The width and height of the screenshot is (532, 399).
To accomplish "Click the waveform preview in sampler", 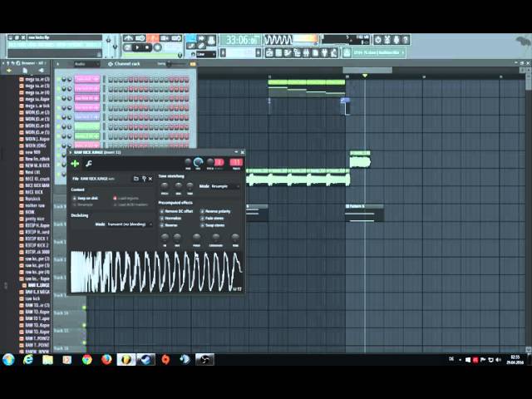I will (x=156, y=272).
